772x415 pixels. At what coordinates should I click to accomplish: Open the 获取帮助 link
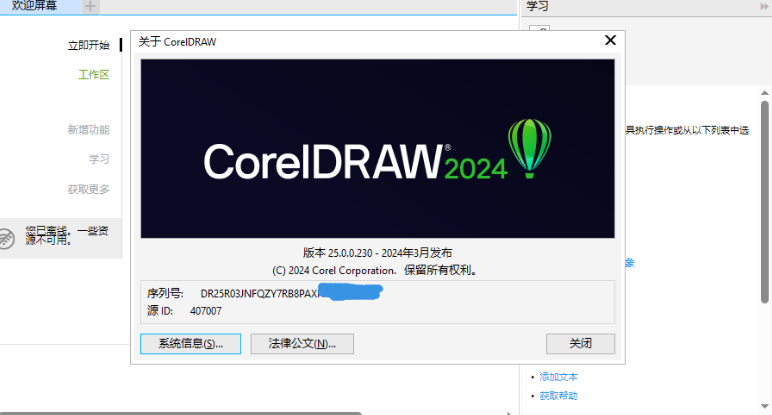[x=558, y=396]
